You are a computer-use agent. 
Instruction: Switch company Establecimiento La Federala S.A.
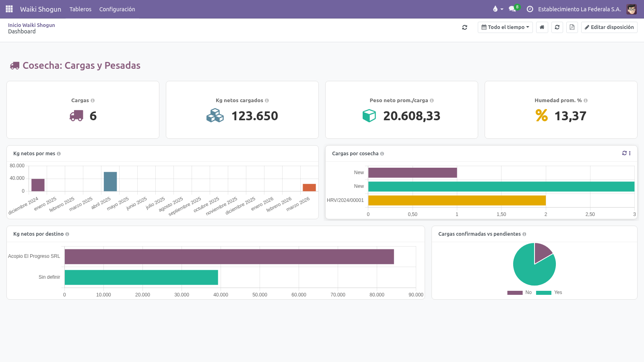tap(579, 9)
